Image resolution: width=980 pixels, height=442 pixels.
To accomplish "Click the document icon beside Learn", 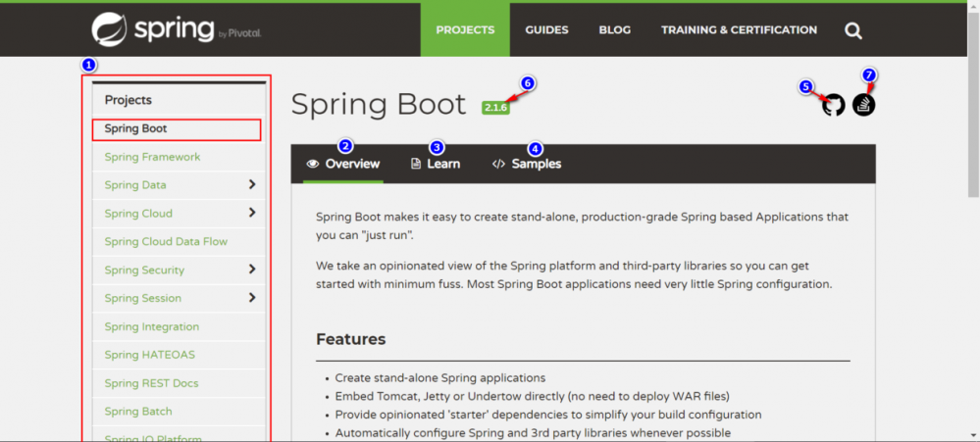I will 416,165.
